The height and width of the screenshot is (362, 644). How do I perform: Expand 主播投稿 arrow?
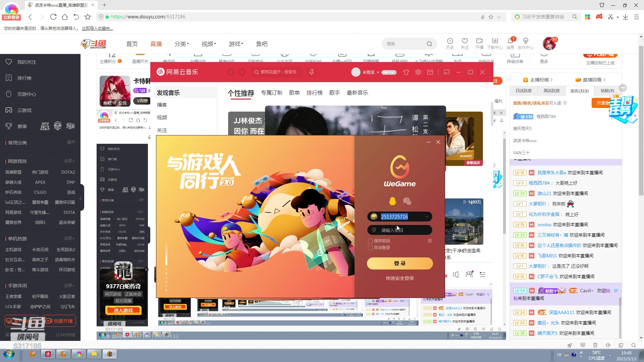pos(551,80)
